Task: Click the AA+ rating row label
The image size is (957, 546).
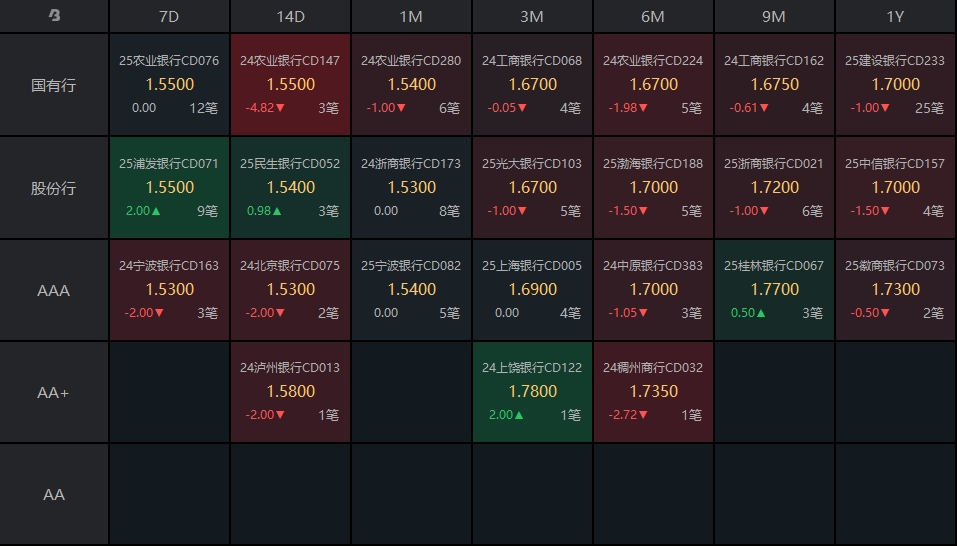Action: pos(54,393)
